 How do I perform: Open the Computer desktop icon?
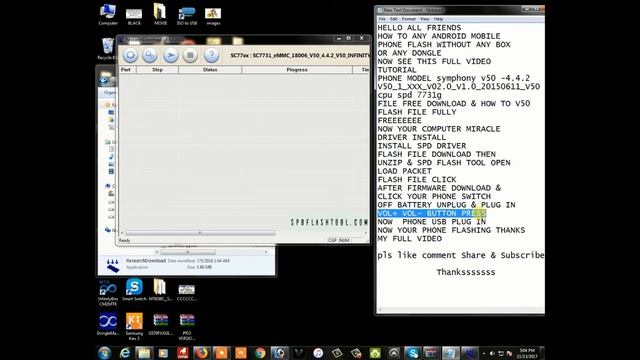pyautogui.click(x=108, y=15)
